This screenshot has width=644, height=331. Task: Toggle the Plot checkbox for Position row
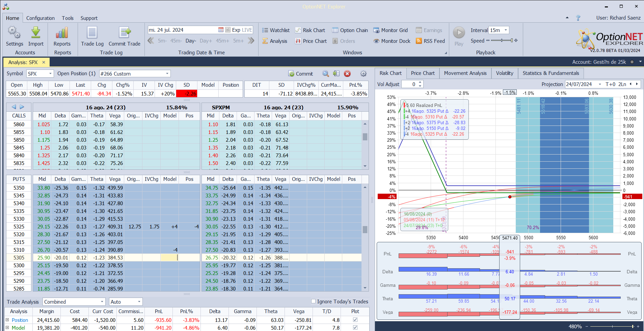point(355,320)
